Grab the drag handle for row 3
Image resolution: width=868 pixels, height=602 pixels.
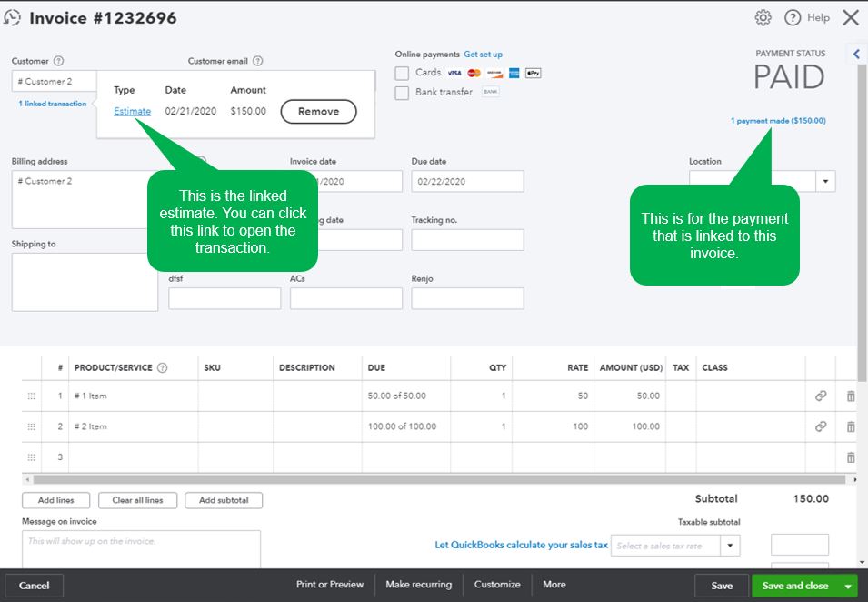(32, 457)
